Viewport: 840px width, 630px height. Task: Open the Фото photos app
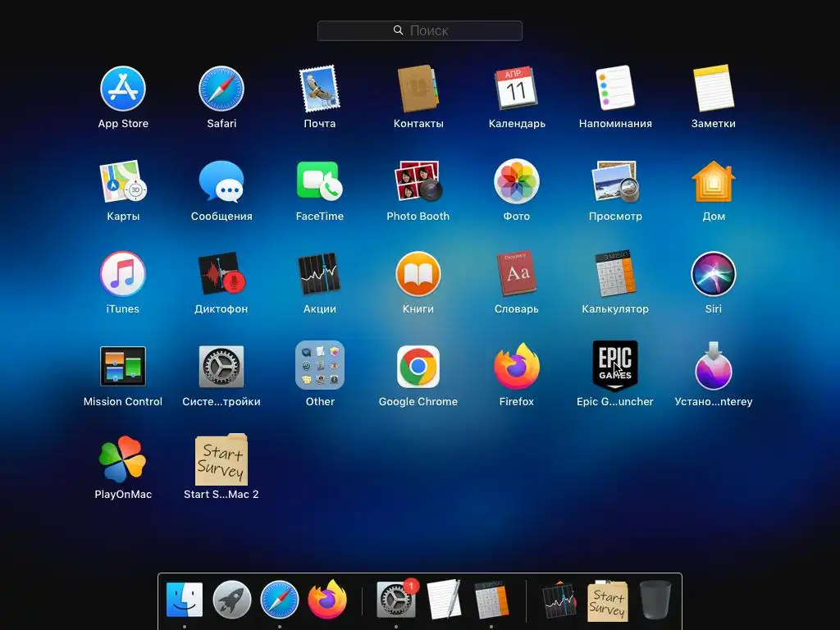tap(517, 181)
